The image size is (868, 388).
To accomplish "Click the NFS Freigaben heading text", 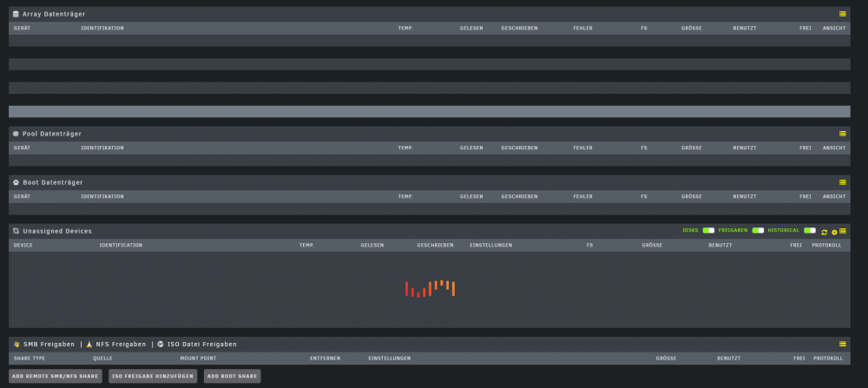I will 121,344.
